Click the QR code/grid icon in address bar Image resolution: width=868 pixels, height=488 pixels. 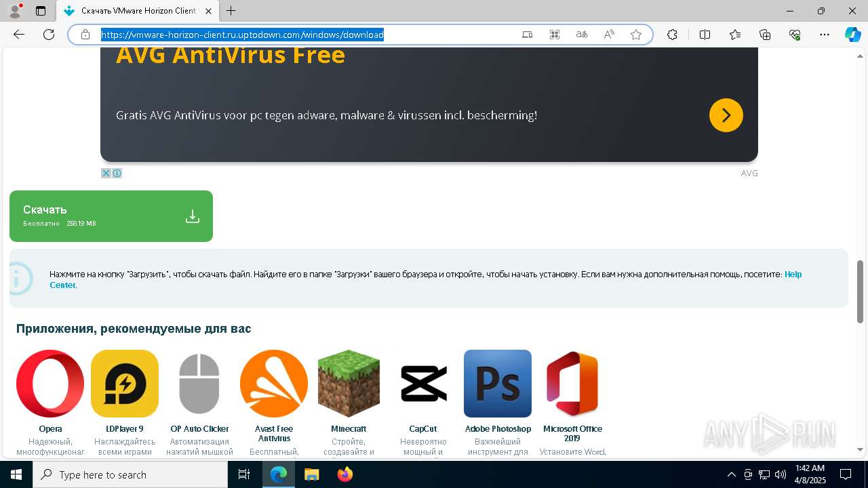(555, 35)
